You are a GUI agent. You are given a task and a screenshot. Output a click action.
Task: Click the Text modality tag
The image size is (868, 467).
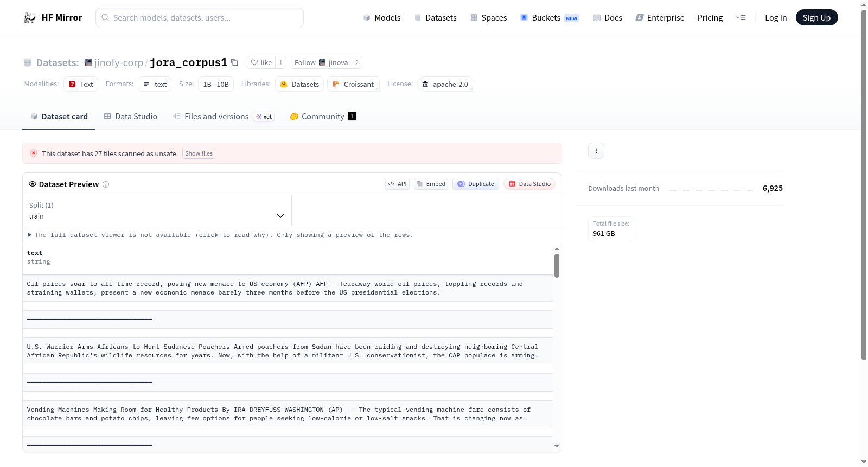coord(81,84)
